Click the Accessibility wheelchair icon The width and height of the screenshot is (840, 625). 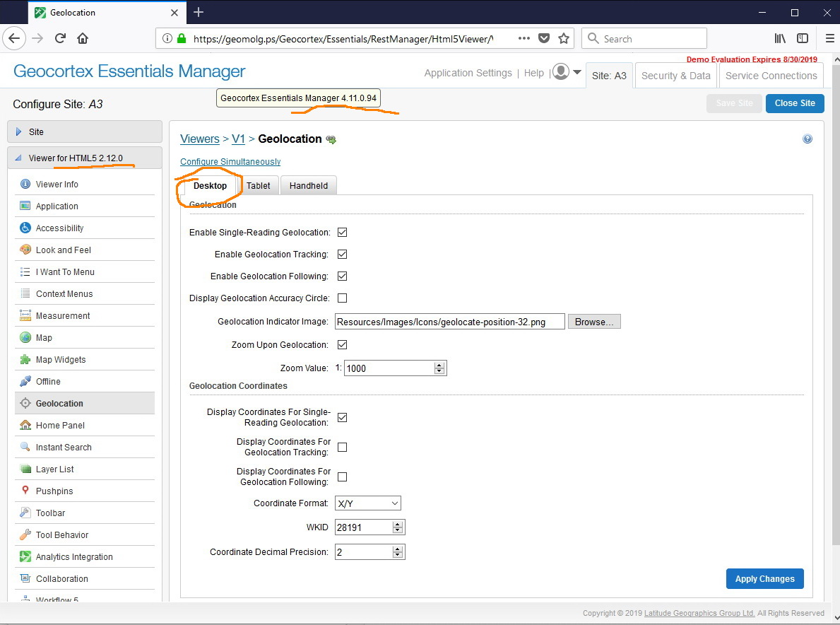25,228
